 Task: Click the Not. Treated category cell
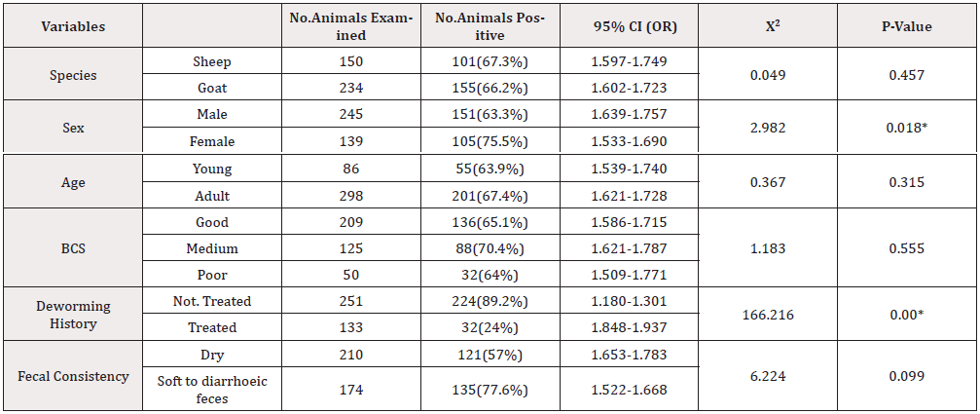[x=212, y=303]
